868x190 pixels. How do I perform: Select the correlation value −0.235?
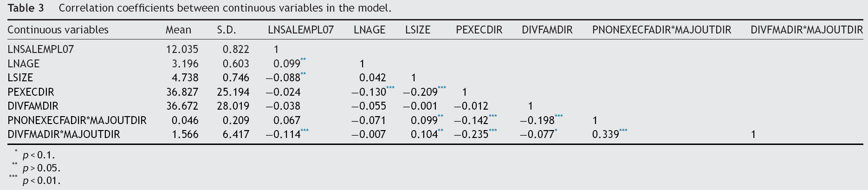click(x=471, y=134)
